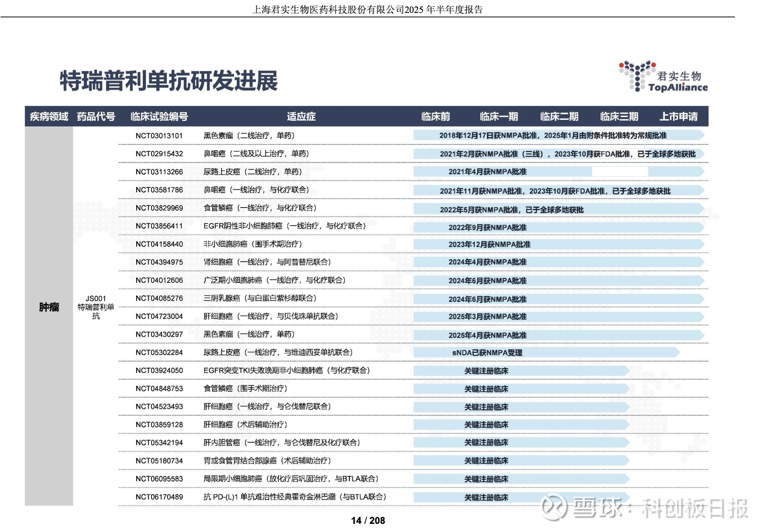Click the 临床试验编号 column header

(159, 116)
